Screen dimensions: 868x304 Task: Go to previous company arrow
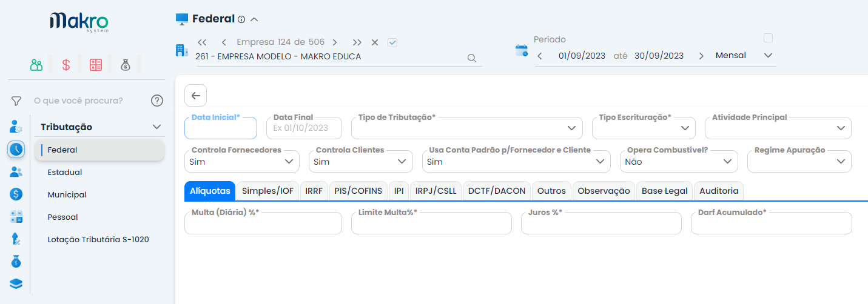pyautogui.click(x=224, y=42)
